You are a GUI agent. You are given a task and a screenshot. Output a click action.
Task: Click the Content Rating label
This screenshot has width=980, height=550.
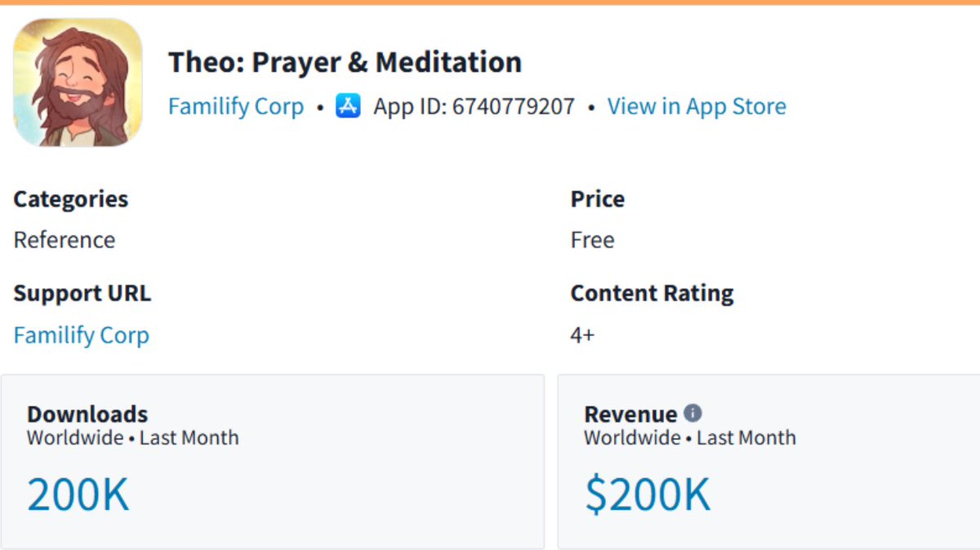point(652,293)
